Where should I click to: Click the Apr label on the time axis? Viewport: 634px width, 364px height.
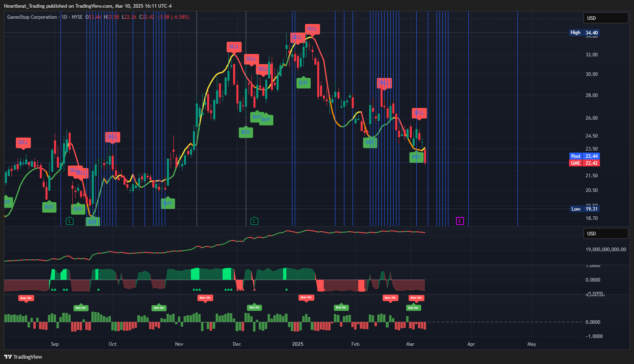pos(471,344)
